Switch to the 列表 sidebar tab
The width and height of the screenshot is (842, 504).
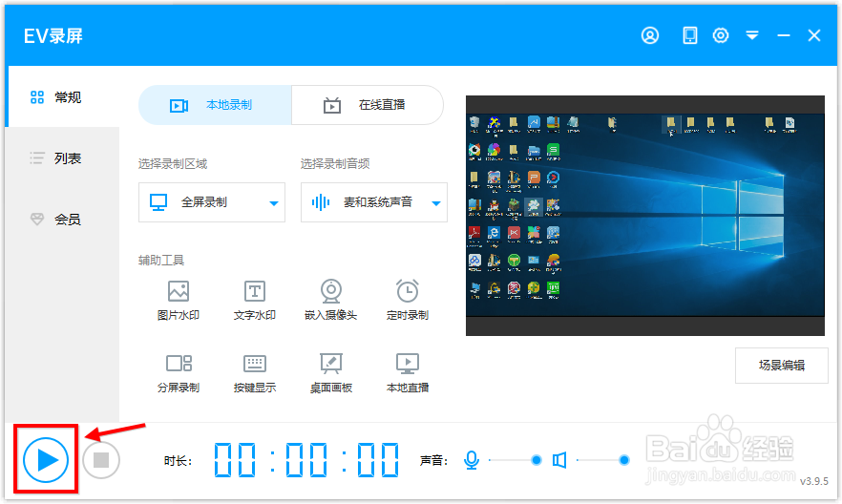click(x=62, y=158)
